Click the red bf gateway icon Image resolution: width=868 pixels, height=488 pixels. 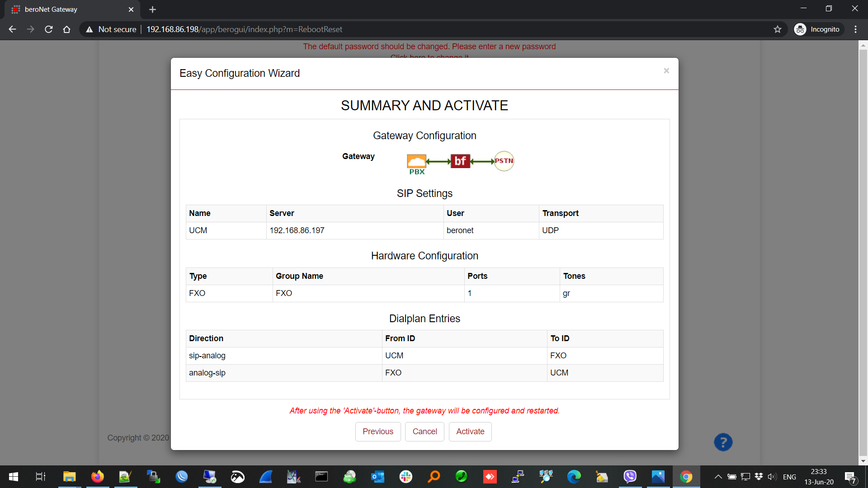(x=460, y=161)
